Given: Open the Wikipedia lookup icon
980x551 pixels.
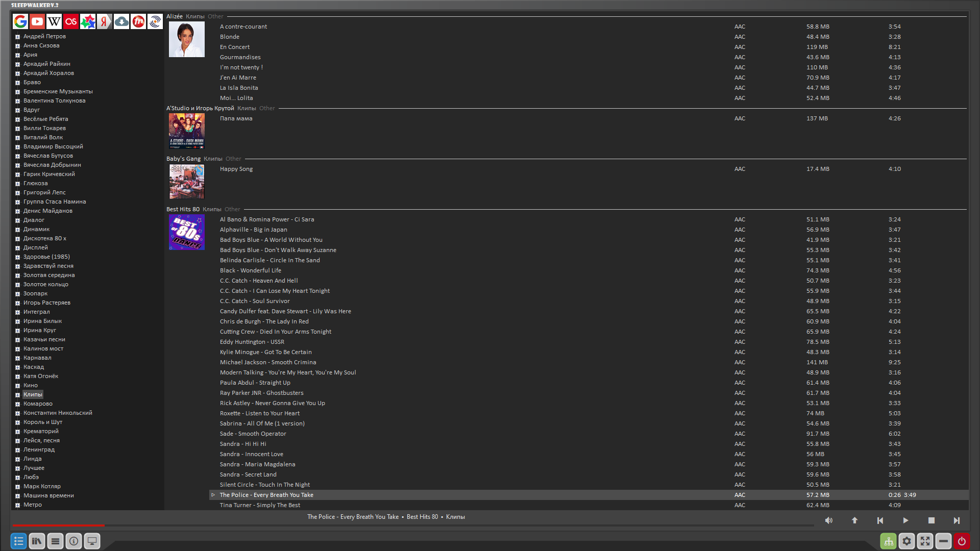Looking at the screenshot, I should pos(54,21).
